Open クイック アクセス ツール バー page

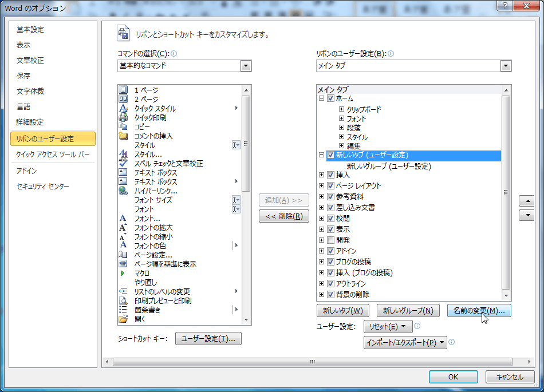click(x=53, y=155)
